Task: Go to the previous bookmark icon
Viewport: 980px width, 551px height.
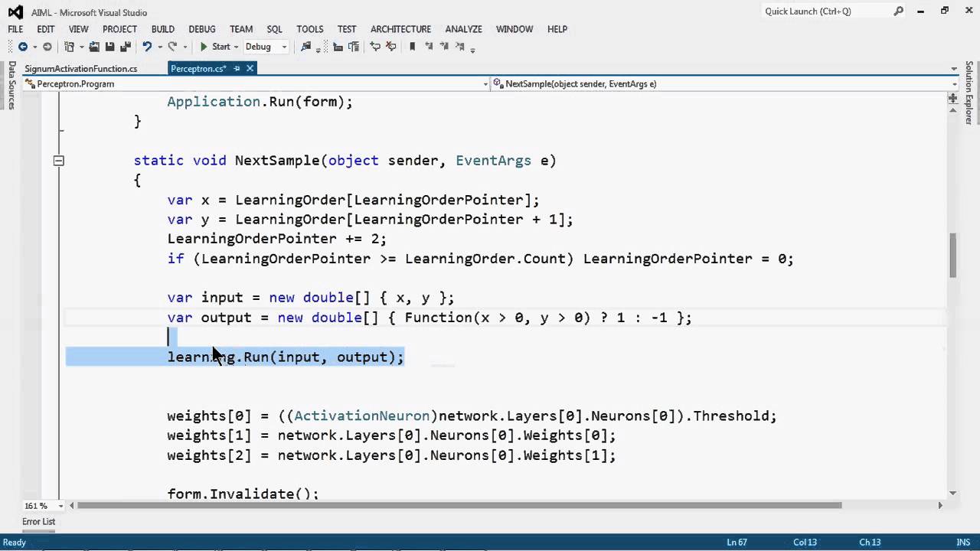Action: 429,47
